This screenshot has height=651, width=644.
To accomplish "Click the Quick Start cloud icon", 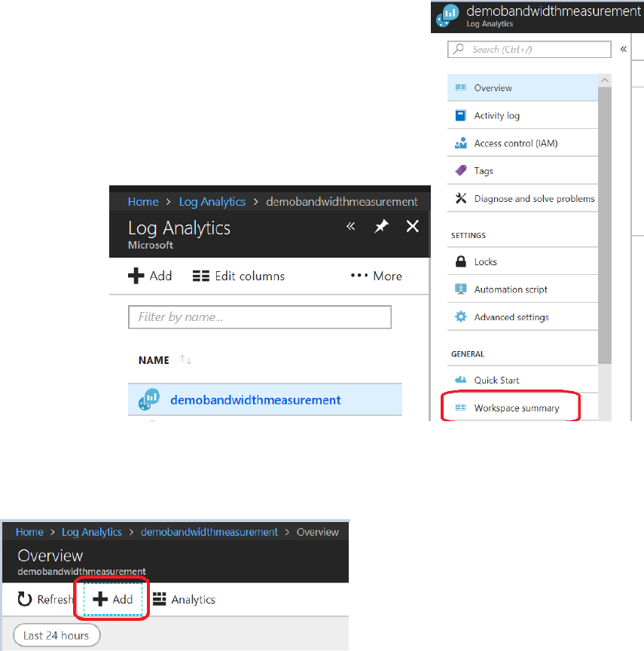I will (x=461, y=380).
